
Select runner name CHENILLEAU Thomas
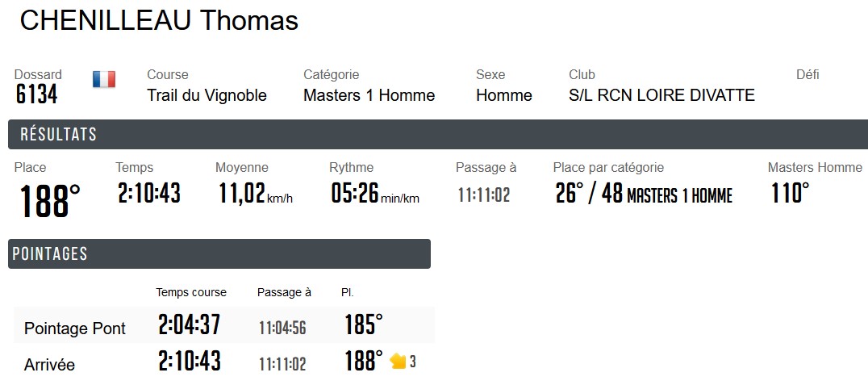pyautogui.click(x=159, y=21)
